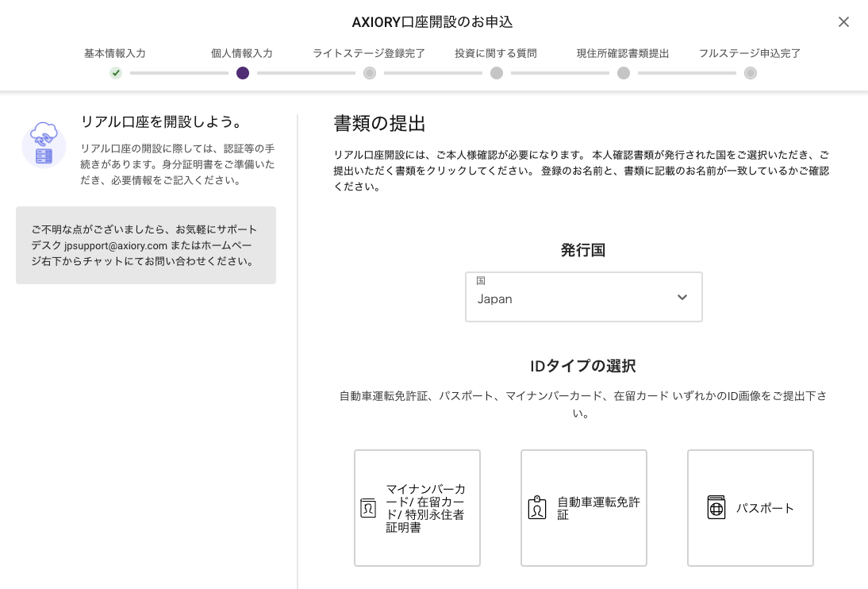Click the active step dot 個人情報入力

pyautogui.click(x=243, y=73)
